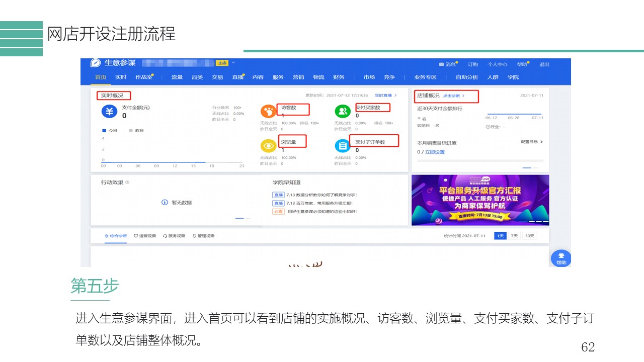Open the 实时直播 link
The width and height of the screenshot is (644, 362).
[385, 96]
